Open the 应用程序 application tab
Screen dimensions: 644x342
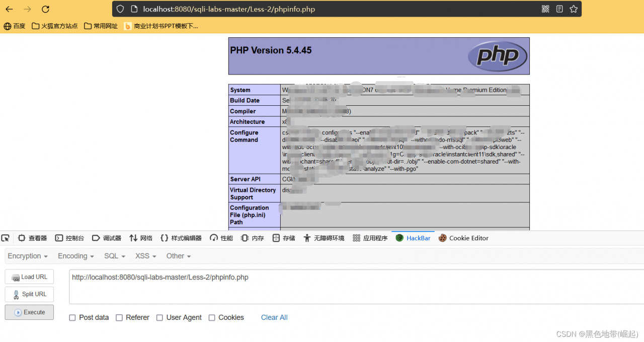[370, 238]
